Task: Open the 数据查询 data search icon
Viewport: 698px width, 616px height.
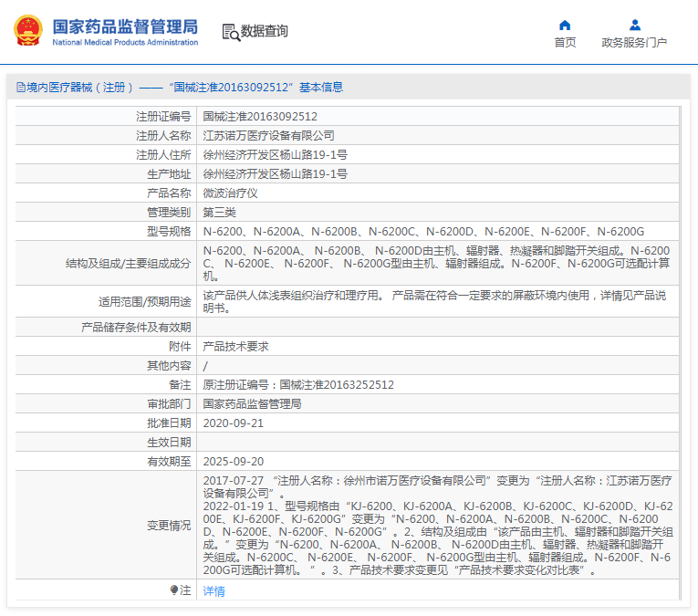Action: (x=231, y=32)
